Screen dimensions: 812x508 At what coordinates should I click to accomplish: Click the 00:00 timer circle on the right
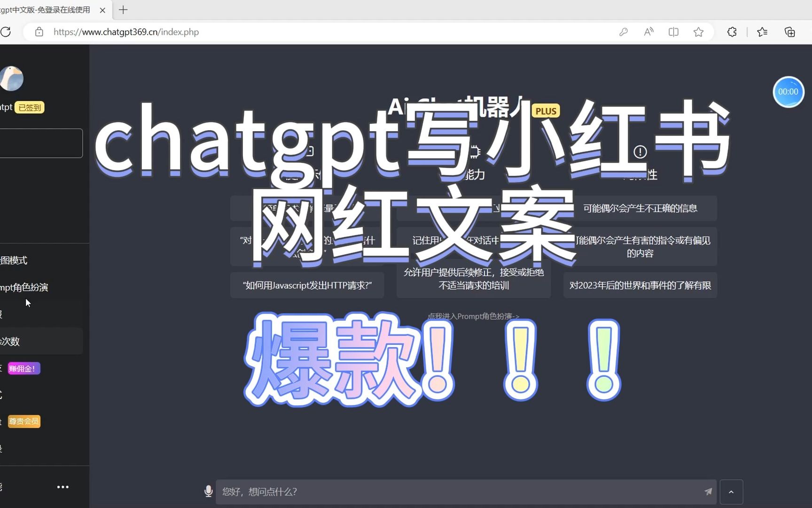point(789,92)
